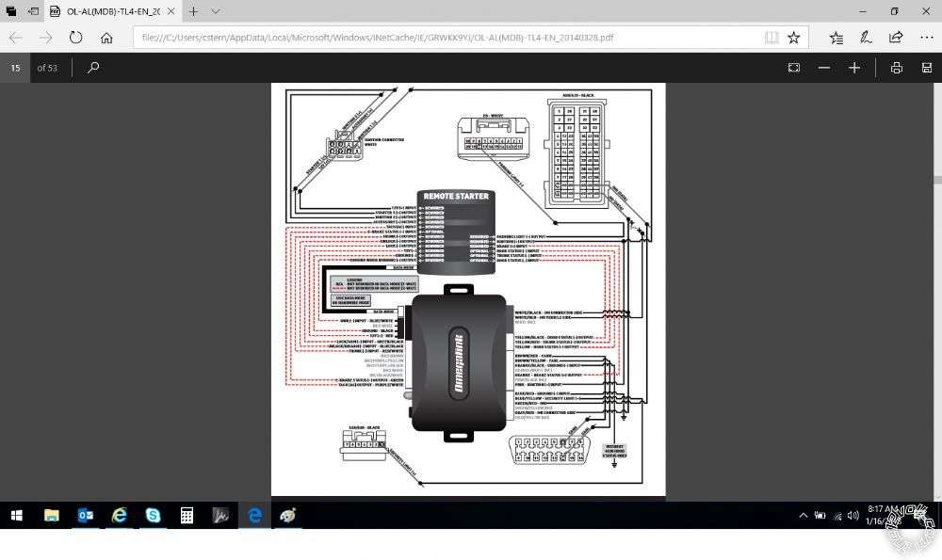Click the set tabs aside icon
Image resolution: width=942 pixels, height=560 pixels.
pyautogui.click(x=34, y=11)
